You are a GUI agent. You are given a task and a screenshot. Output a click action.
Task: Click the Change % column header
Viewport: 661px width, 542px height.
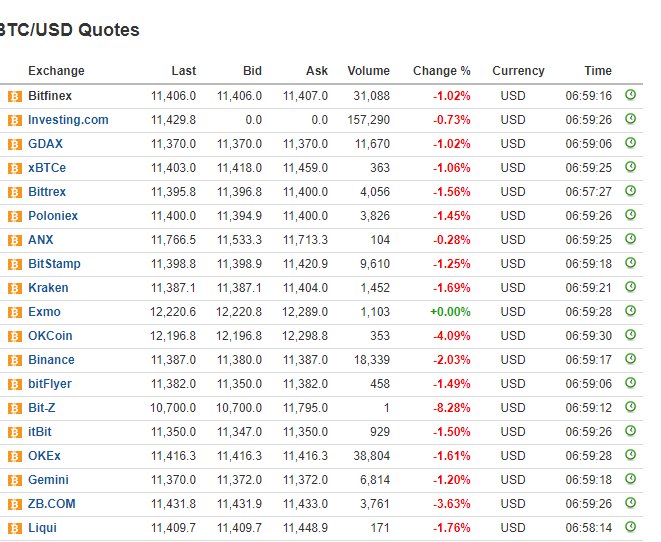tap(442, 71)
